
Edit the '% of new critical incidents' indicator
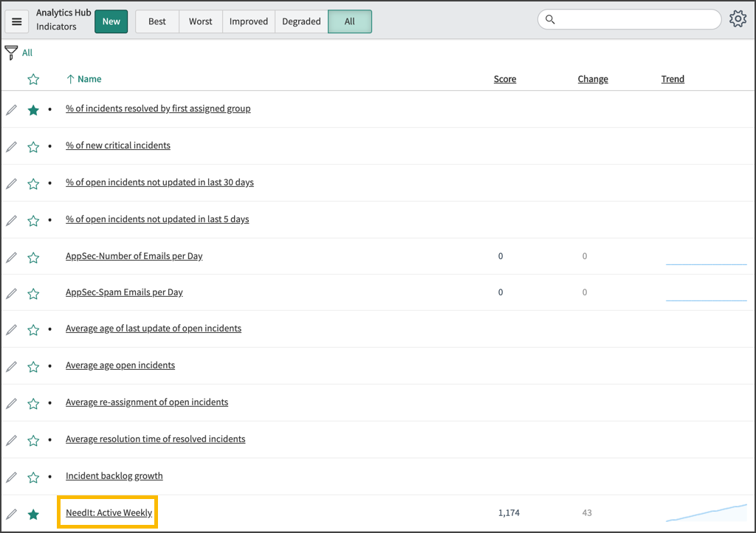[11, 146]
